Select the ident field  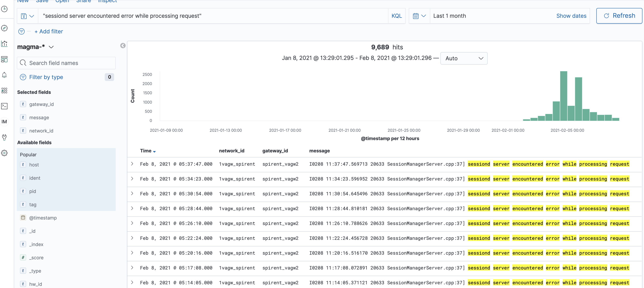point(35,178)
